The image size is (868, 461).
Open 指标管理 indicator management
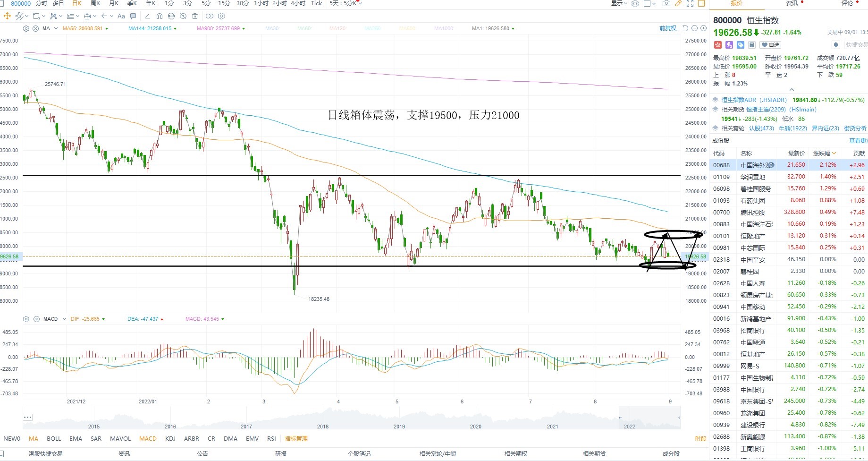click(x=296, y=439)
